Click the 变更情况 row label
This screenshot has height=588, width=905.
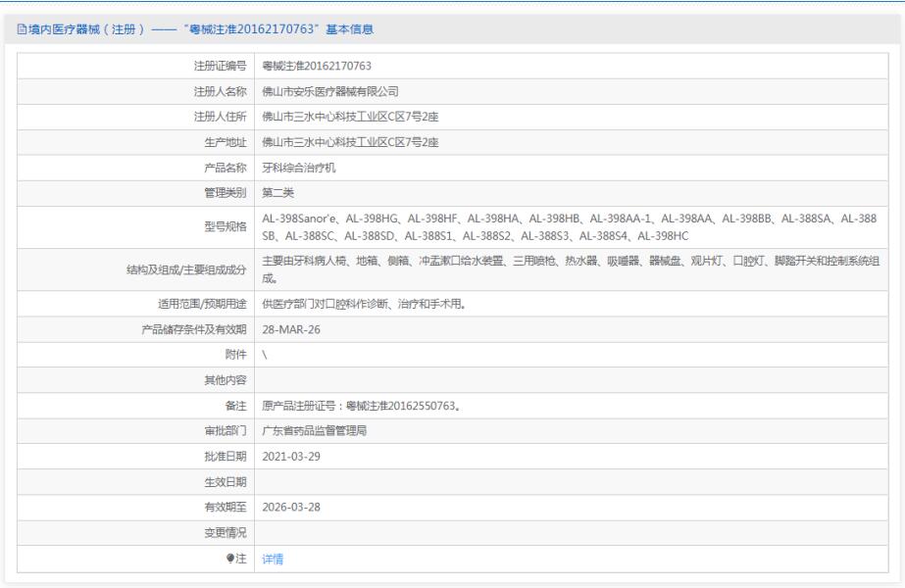click(225, 533)
